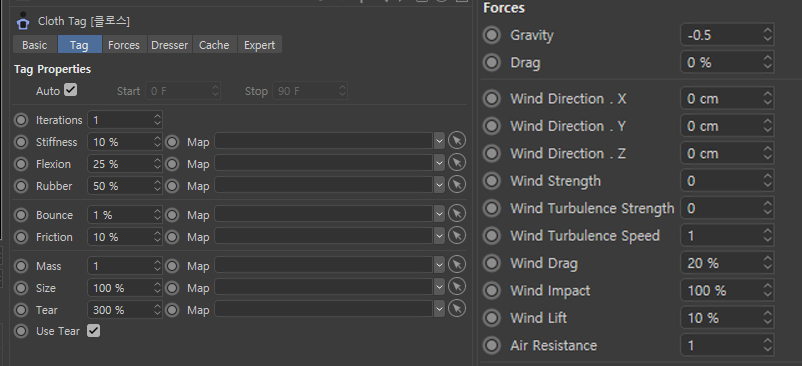Toggle the Wind Turbulence Speed keyframe circle
Image resolution: width=802 pixels, height=366 pixels.
pyautogui.click(x=492, y=236)
